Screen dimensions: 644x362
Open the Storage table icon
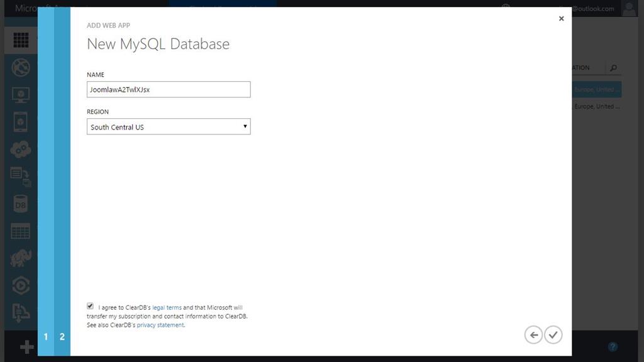21,231
